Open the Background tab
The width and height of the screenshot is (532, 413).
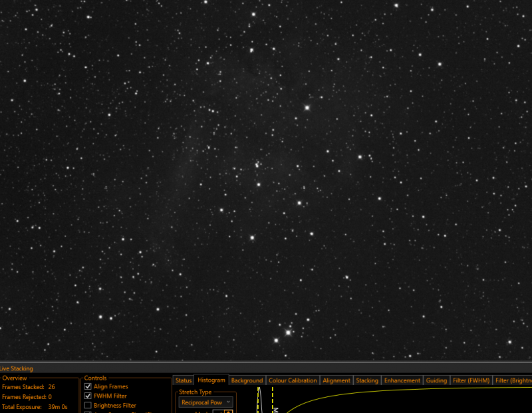(x=247, y=380)
